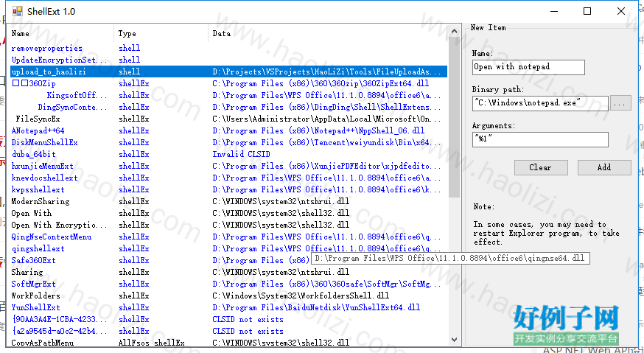
Task: Select the WorkFolders row
Action: [x=227, y=296]
